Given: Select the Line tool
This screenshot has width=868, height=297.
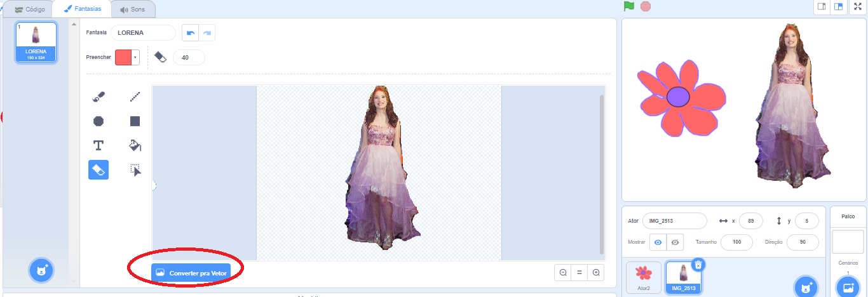Looking at the screenshot, I should pos(135,97).
